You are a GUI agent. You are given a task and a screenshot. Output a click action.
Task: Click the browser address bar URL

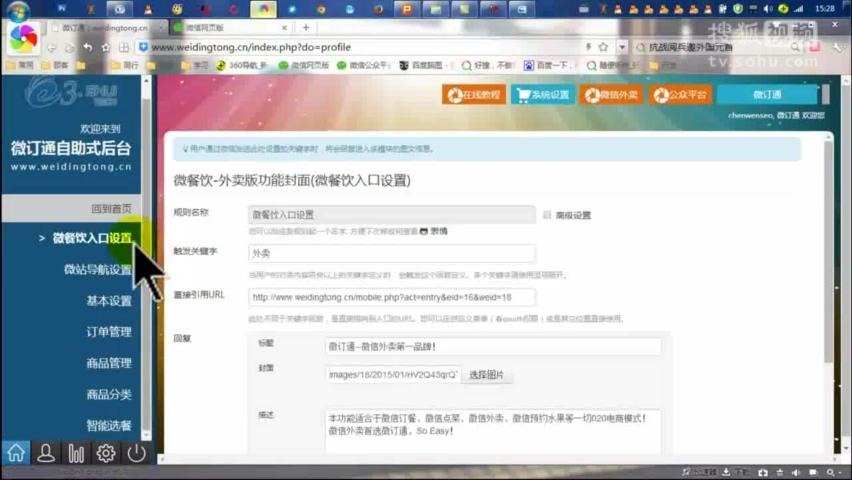point(250,47)
